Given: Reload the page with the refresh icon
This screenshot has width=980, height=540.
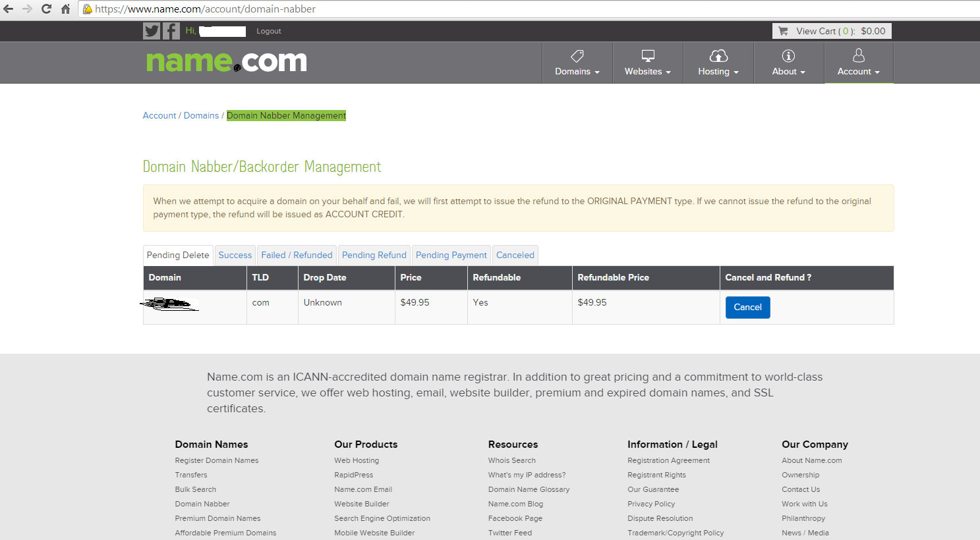Looking at the screenshot, I should [x=46, y=9].
